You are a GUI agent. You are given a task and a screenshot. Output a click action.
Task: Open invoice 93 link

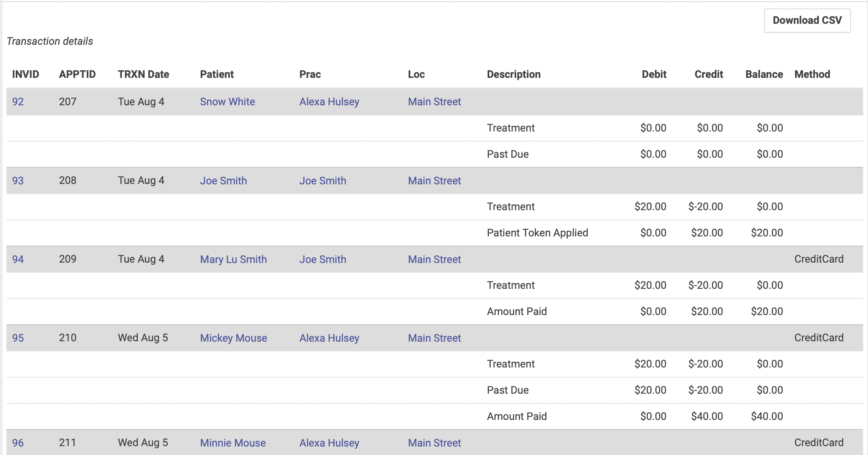18,181
